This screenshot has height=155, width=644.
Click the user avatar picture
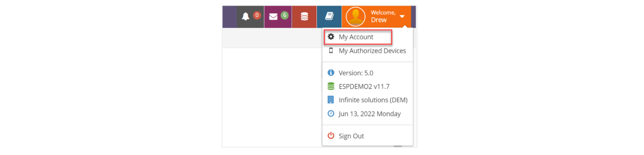coord(355,17)
